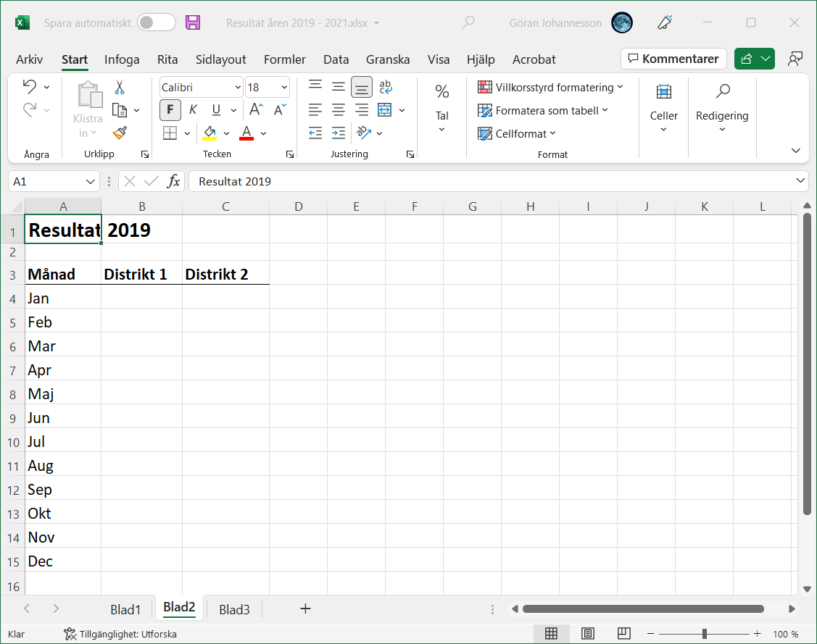817x644 pixels.
Task: Toggle Italic formatting K button
Action: pyautogui.click(x=193, y=110)
